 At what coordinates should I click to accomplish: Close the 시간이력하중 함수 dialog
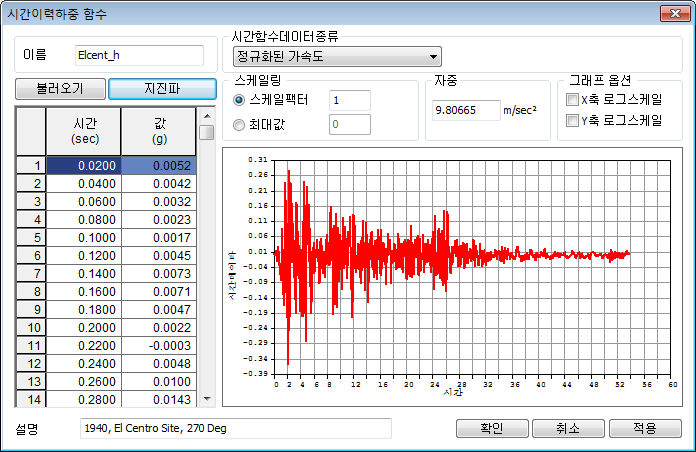pos(675,13)
